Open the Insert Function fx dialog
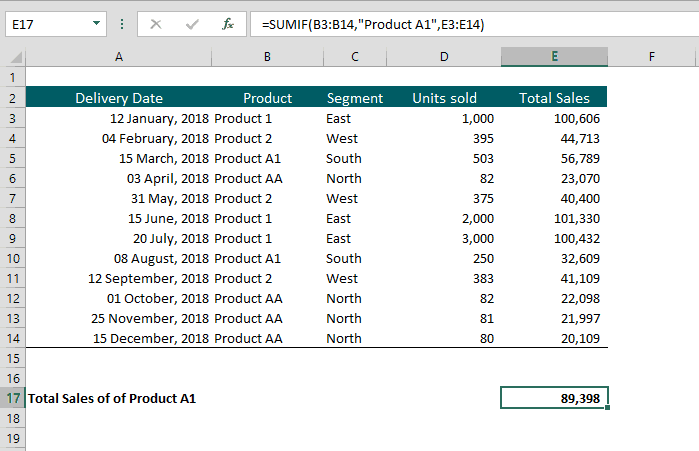This screenshot has height=451, width=699. pyautogui.click(x=228, y=24)
